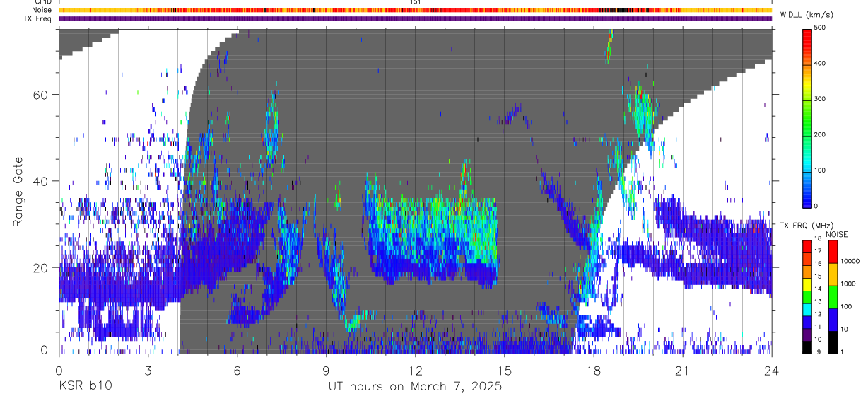Image resolution: width=868 pixels, height=401 pixels.
Task: Click the "10000" tick on the NOISE scale
Action: click(850, 261)
